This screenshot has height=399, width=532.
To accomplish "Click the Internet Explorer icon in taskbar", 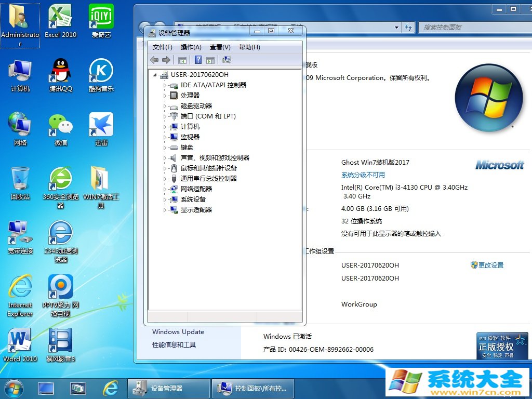I will coord(110,388).
